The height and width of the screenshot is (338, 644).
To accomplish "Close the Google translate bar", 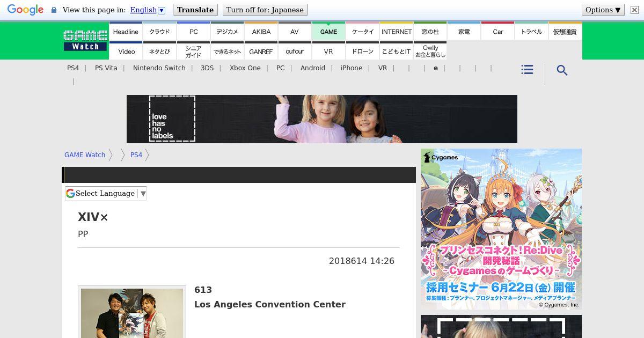I will (x=634, y=10).
